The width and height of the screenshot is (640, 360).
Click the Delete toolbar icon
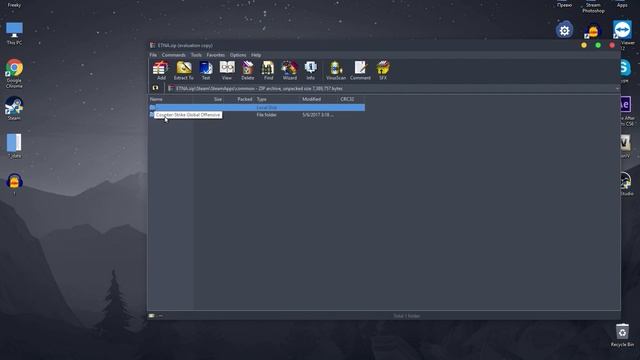(x=247, y=70)
